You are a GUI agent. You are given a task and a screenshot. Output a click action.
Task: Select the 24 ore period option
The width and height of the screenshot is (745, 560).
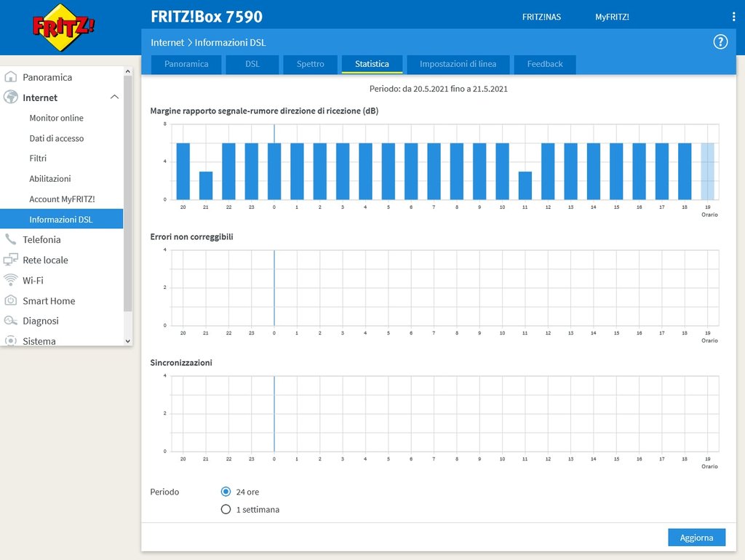[226, 492]
